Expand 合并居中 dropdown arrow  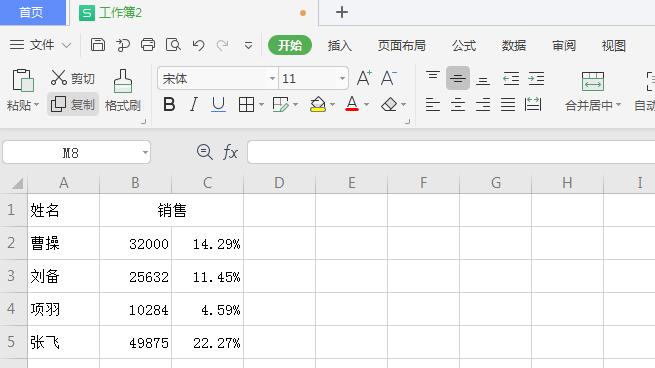pos(618,104)
